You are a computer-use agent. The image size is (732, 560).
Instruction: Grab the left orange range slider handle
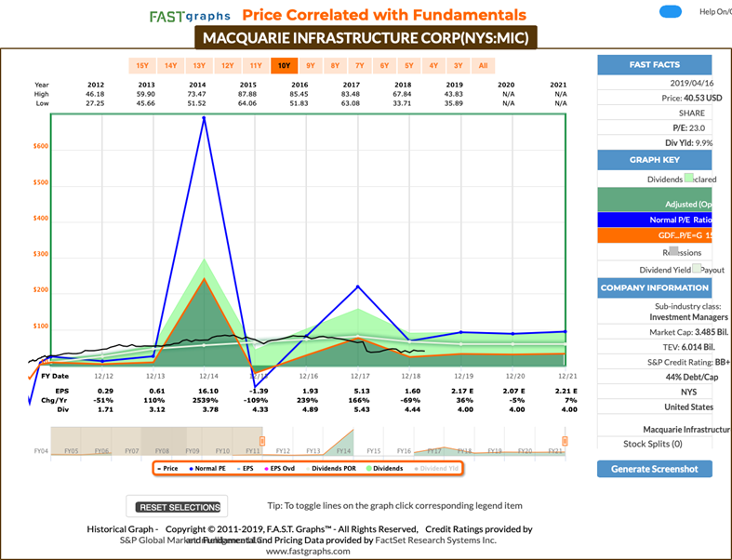point(262,441)
